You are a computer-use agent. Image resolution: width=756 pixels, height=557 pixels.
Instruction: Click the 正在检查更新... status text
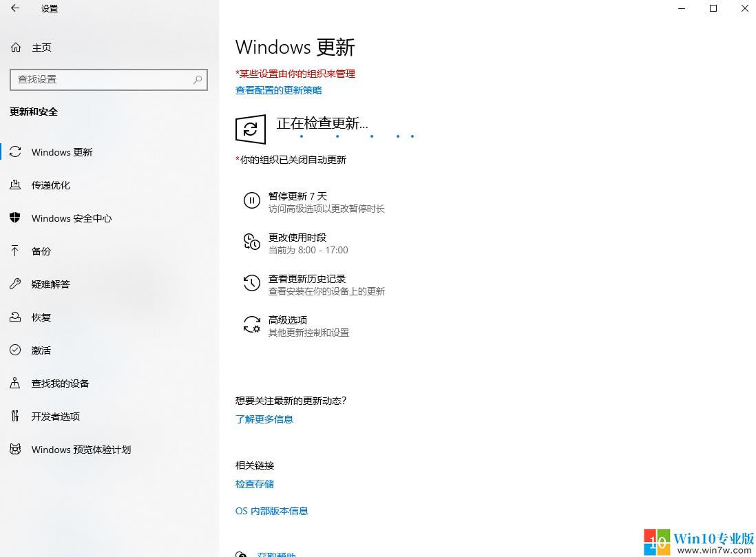tap(322, 123)
